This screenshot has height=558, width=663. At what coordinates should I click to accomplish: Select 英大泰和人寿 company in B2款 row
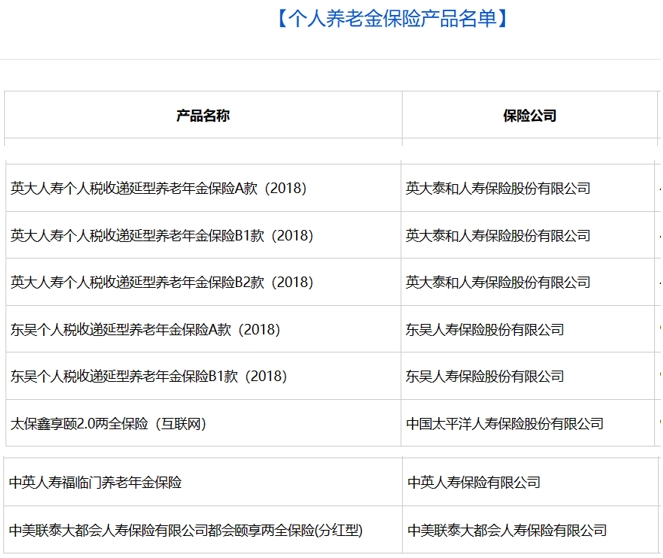pyautogui.click(x=498, y=282)
